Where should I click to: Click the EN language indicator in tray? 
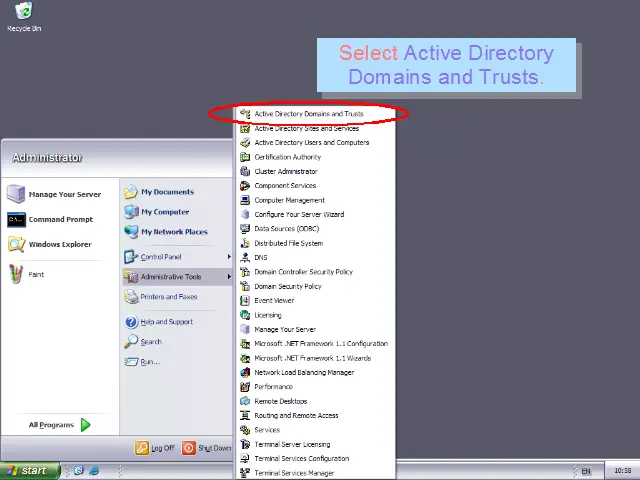586,470
